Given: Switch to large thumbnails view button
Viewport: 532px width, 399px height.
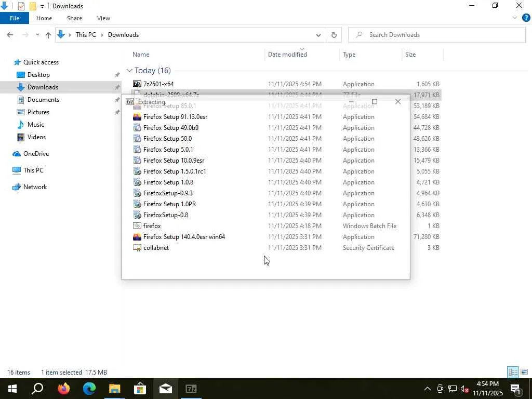Looking at the screenshot, I should pos(524,372).
